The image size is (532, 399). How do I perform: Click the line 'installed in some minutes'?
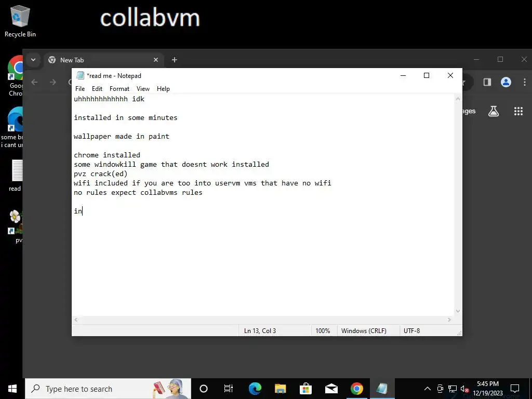[x=126, y=118]
